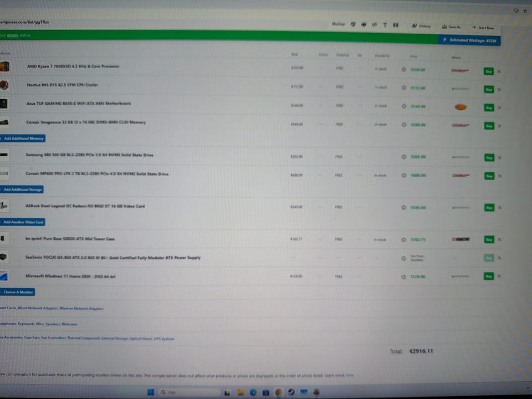Remove ASRock video card from list
Image resolution: width=532 pixels, height=399 pixels.
point(499,208)
